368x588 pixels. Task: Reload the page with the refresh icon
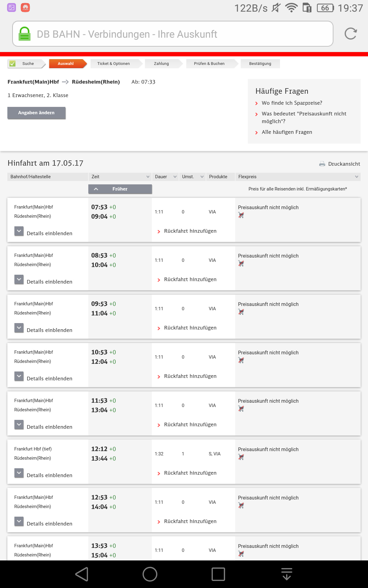[351, 34]
